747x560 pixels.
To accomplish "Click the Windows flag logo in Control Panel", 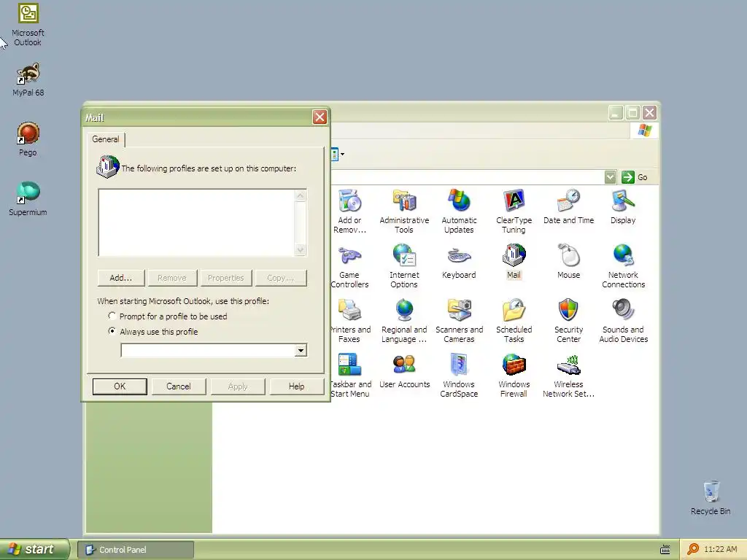I will click(645, 130).
